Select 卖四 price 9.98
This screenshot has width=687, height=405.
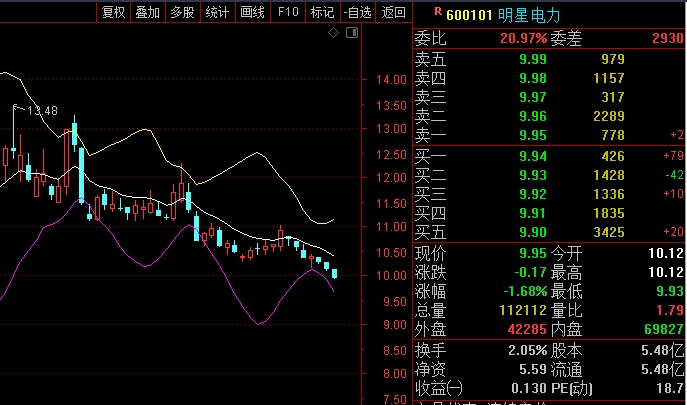click(x=533, y=78)
